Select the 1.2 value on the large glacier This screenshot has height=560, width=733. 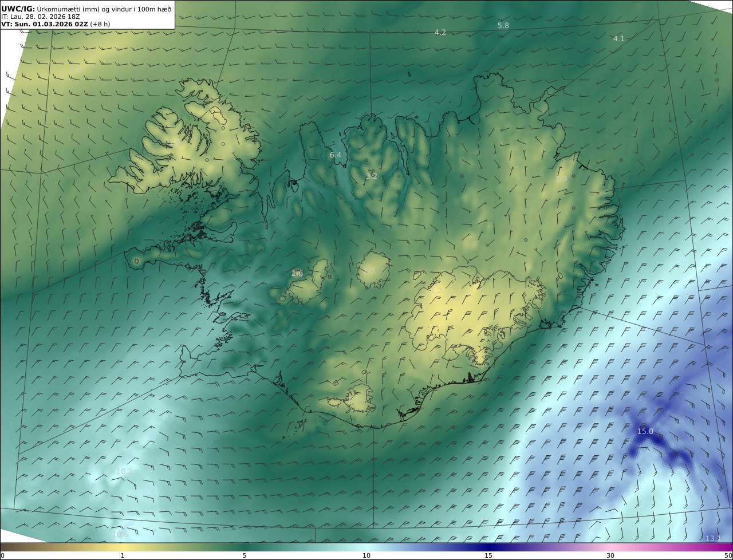[x=436, y=291]
